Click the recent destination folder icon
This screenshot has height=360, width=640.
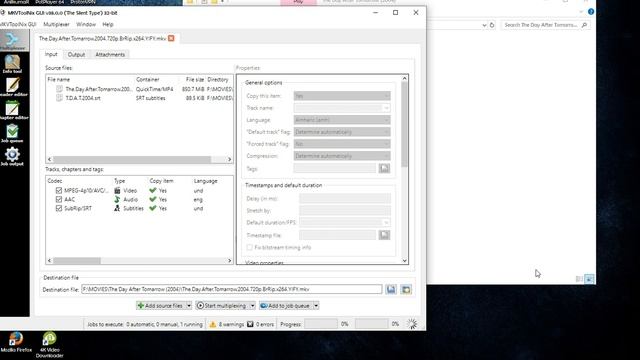[x=406, y=289]
